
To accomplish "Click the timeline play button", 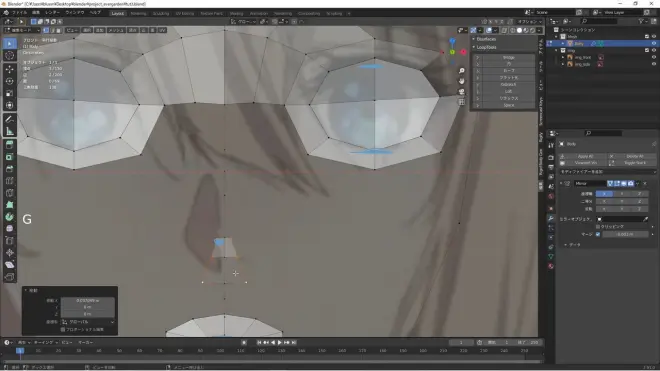I will pyautogui.click(x=279, y=343).
